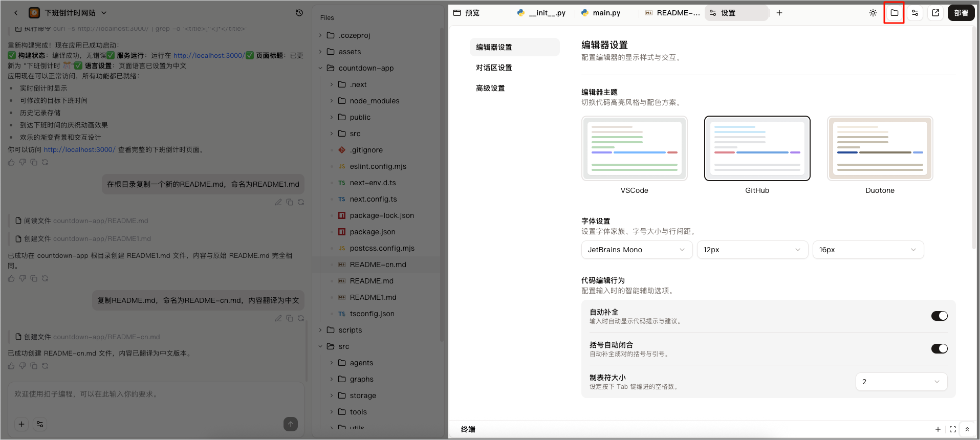Viewport: 980px width, 440px height.
Task: Expand the storage folder
Action: click(x=332, y=395)
